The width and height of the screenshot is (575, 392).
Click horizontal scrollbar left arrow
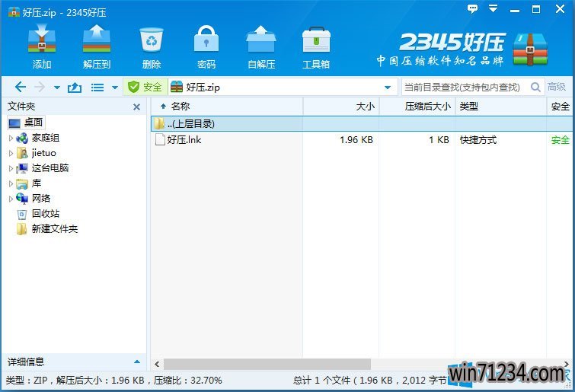coord(158,364)
